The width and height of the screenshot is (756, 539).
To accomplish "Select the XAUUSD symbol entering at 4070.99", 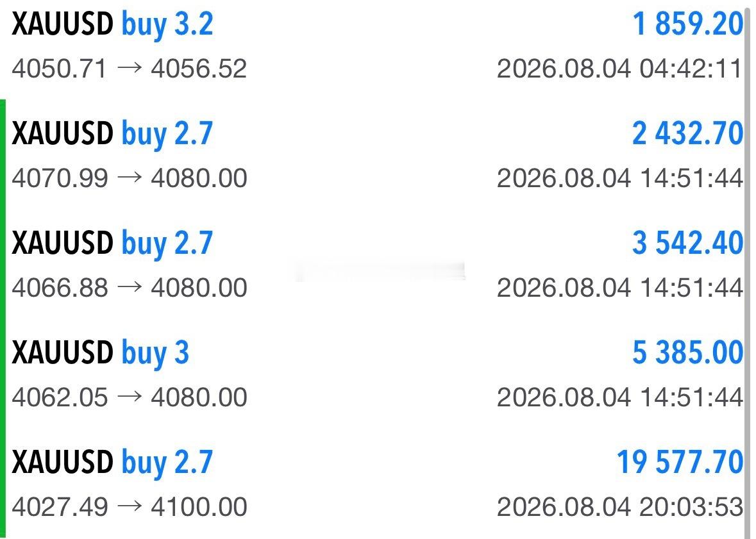I will tap(62, 133).
